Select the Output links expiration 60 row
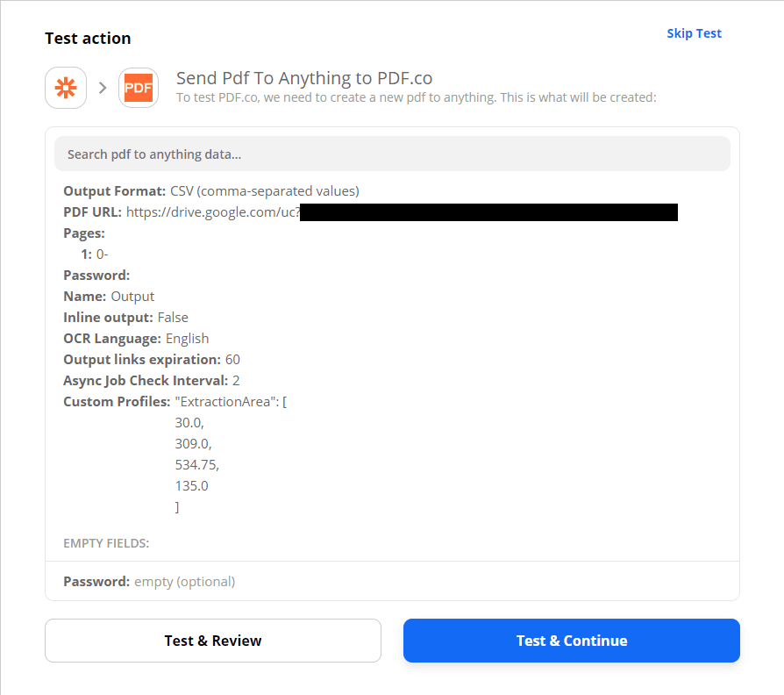 point(152,360)
